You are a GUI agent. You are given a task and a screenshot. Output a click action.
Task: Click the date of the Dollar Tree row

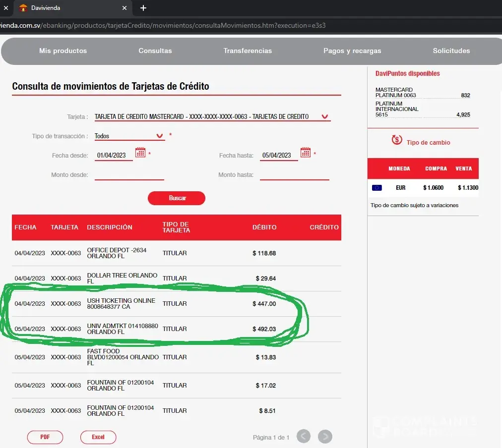pyautogui.click(x=30, y=279)
